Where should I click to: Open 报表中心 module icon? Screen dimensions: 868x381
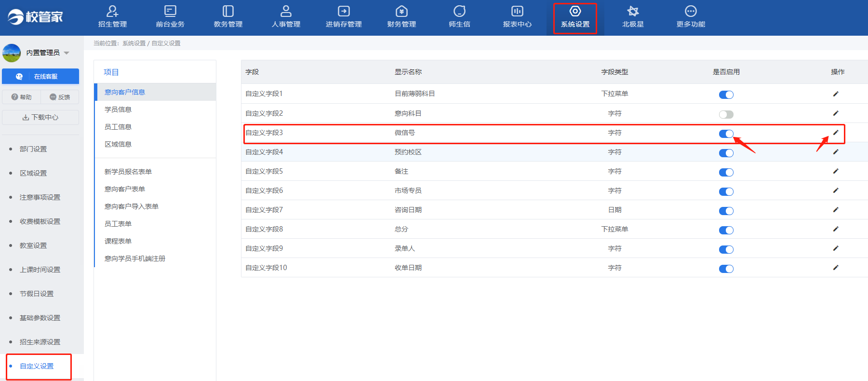(x=517, y=11)
